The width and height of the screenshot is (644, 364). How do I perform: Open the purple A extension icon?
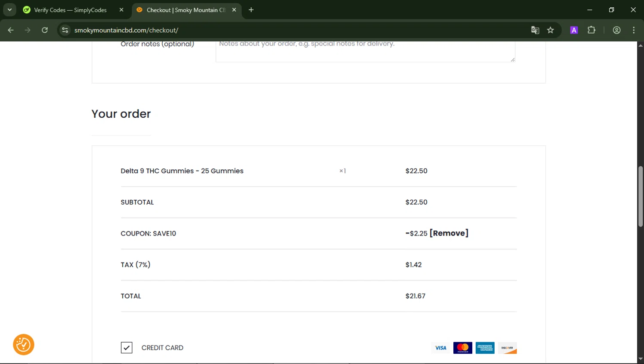pos(574,30)
